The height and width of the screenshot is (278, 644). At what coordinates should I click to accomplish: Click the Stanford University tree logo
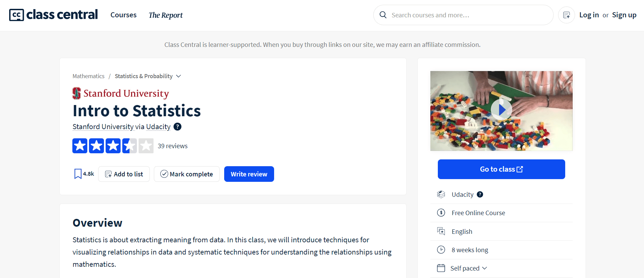[x=77, y=93]
